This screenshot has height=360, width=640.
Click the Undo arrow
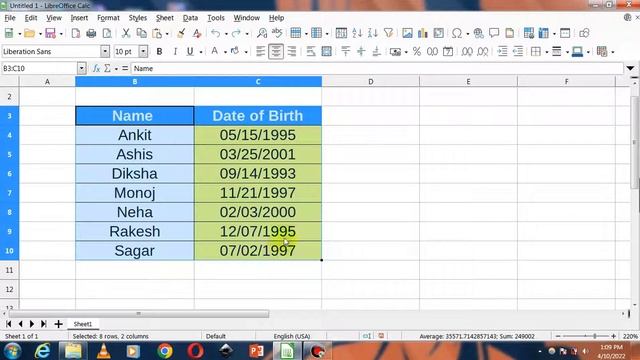[x=216, y=33]
